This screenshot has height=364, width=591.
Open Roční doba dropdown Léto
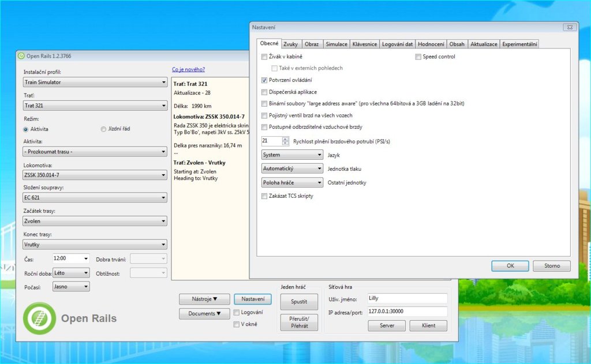click(x=71, y=273)
